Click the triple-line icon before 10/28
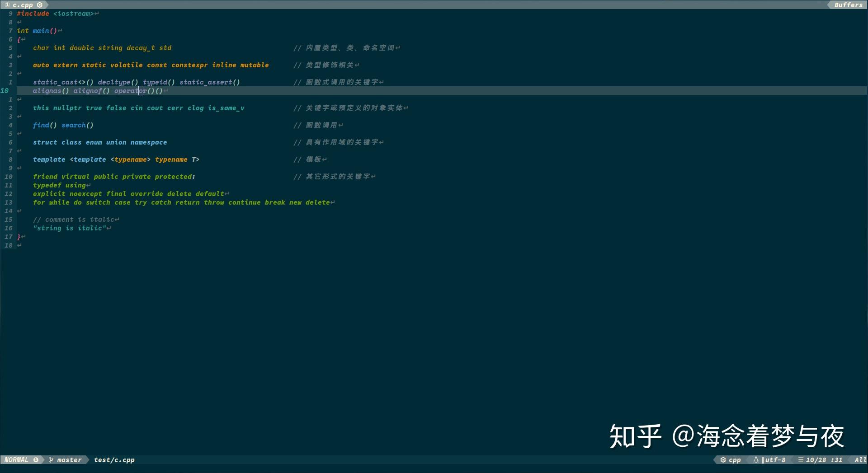 [x=801, y=460]
